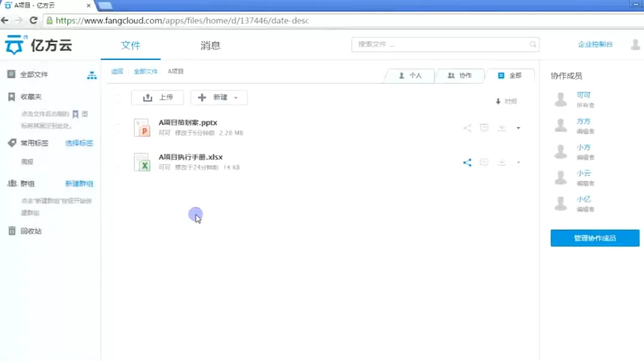Click avatar of member 小亿
The height and width of the screenshot is (362, 644).
click(561, 203)
